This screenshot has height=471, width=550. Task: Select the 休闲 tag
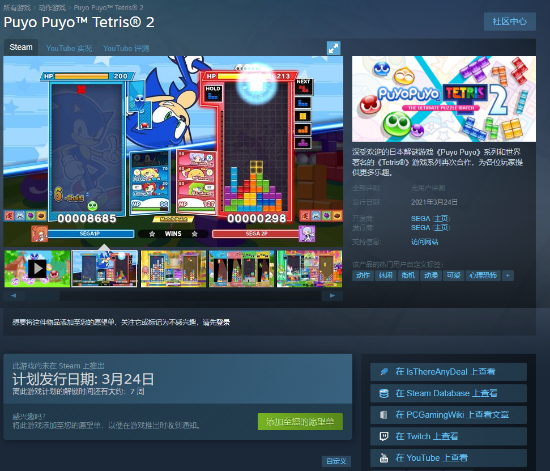pos(385,275)
